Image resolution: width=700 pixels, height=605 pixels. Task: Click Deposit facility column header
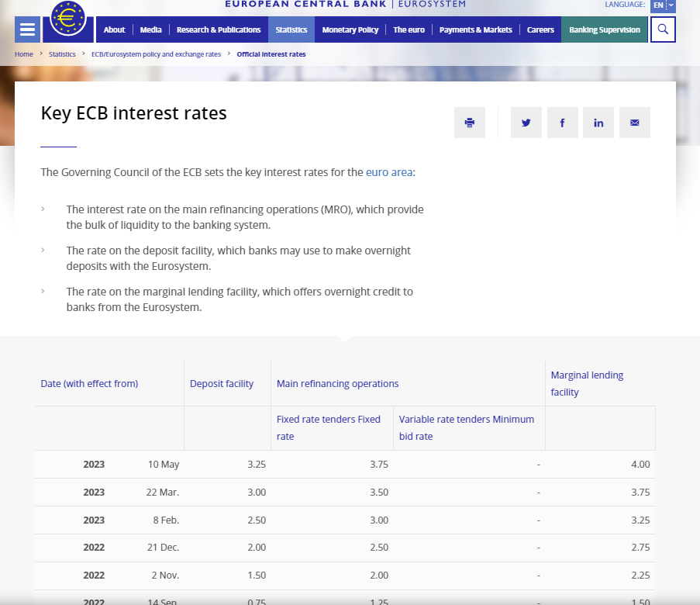(222, 384)
